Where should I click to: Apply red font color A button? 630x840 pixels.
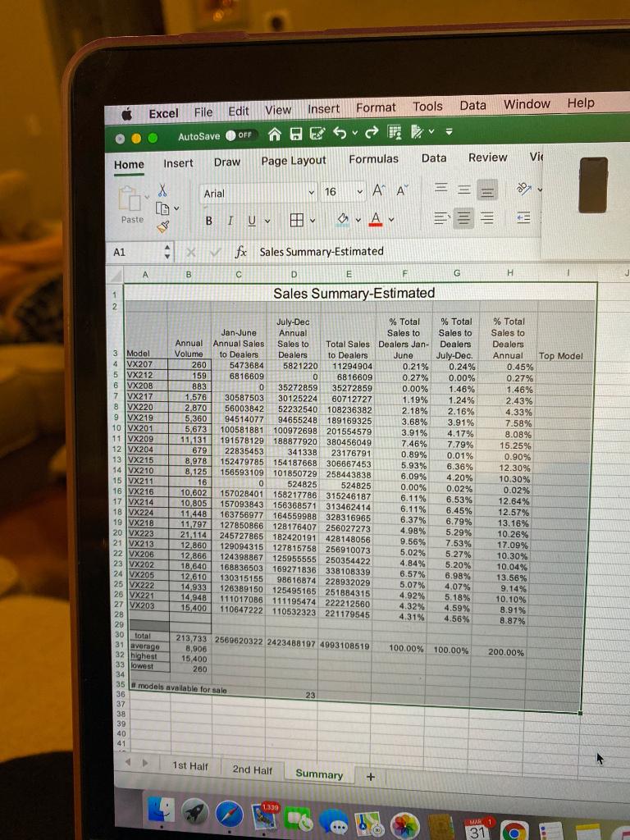coord(376,218)
